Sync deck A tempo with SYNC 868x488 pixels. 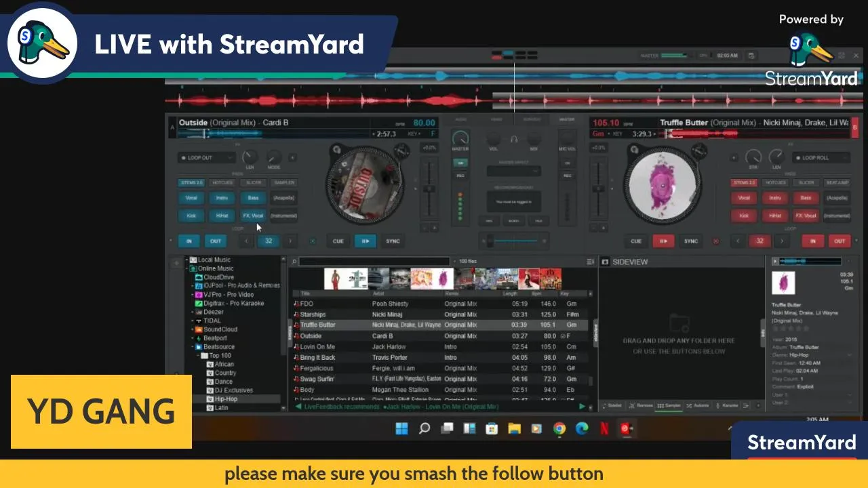tap(393, 241)
